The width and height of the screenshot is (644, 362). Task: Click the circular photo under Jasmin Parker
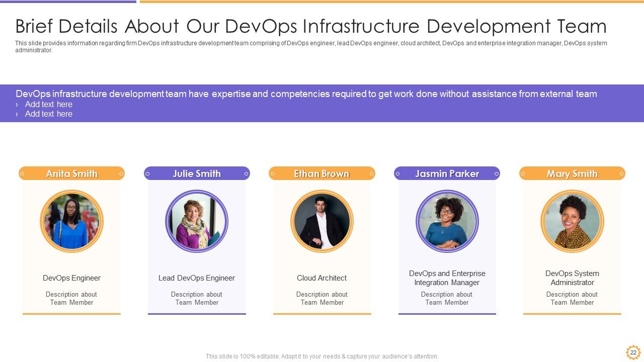pyautogui.click(x=447, y=221)
